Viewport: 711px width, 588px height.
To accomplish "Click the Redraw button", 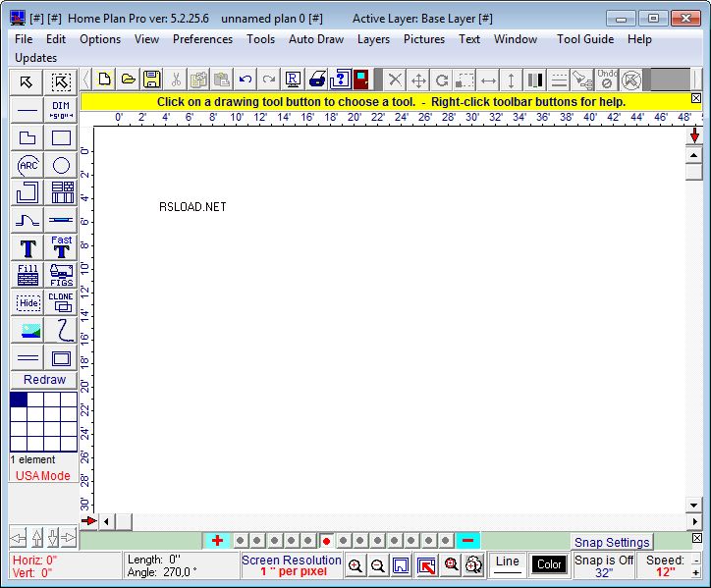I will coord(44,380).
